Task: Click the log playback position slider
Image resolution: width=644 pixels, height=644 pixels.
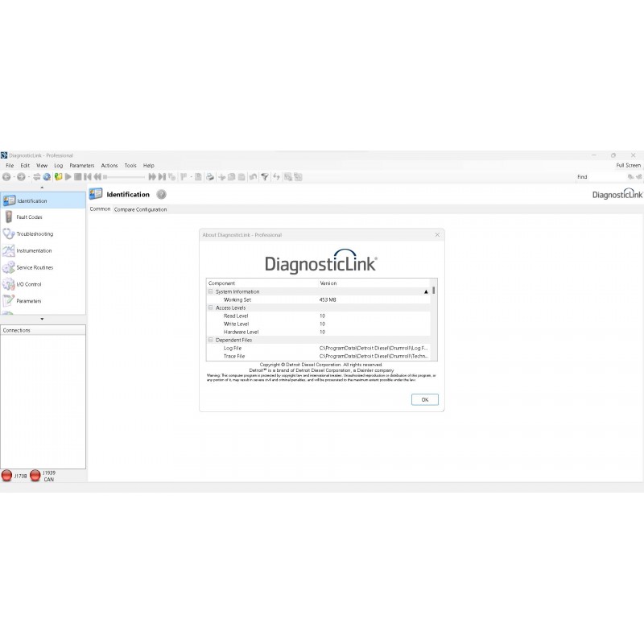Action: click(x=124, y=177)
